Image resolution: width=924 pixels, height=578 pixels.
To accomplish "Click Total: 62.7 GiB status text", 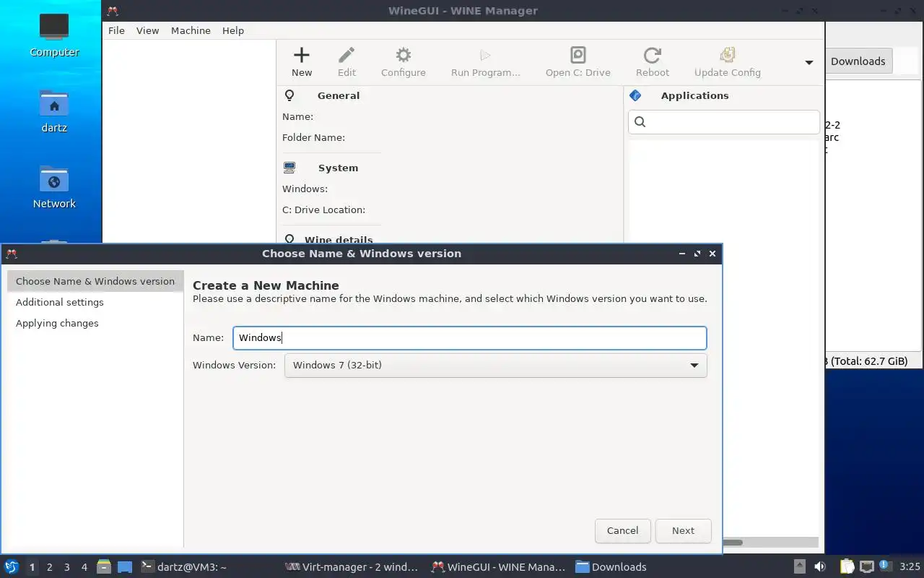I will (x=868, y=361).
